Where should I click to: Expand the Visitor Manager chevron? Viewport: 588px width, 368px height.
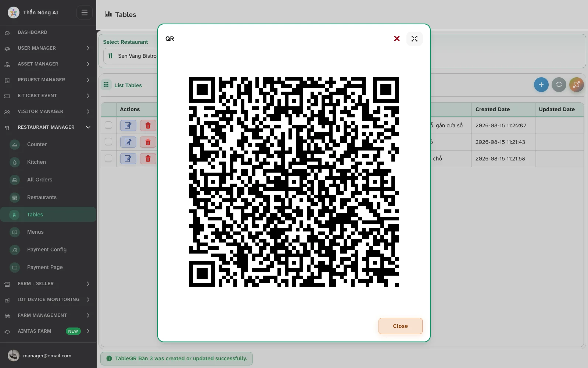(x=88, y=112)
